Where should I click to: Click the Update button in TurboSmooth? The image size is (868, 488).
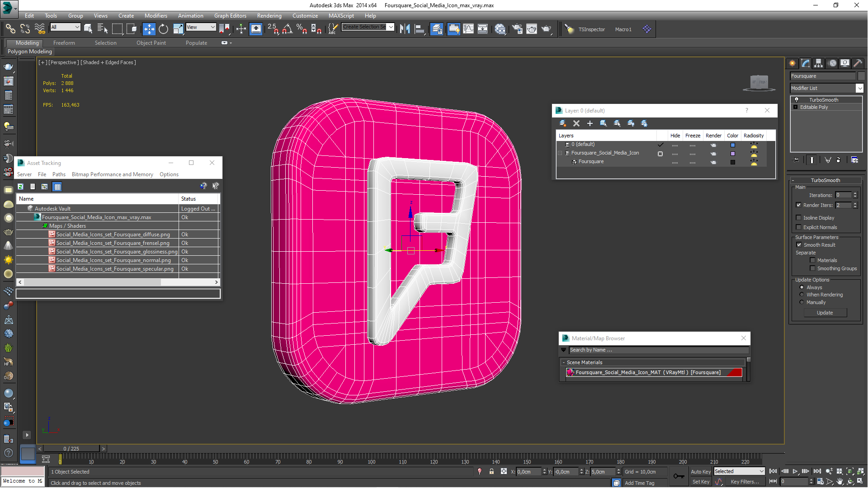pos(825,313)
